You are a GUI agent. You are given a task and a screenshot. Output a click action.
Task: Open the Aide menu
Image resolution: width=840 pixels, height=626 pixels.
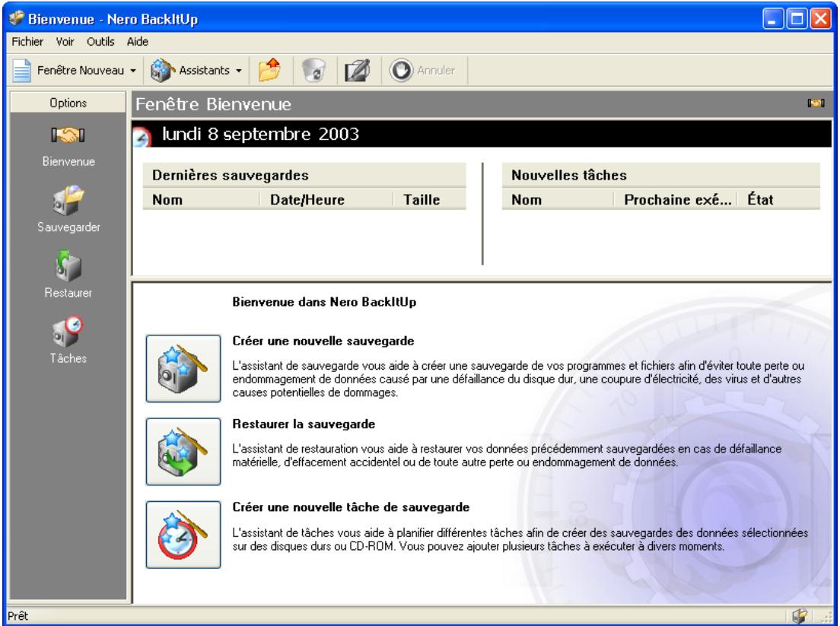coord(137,42)
